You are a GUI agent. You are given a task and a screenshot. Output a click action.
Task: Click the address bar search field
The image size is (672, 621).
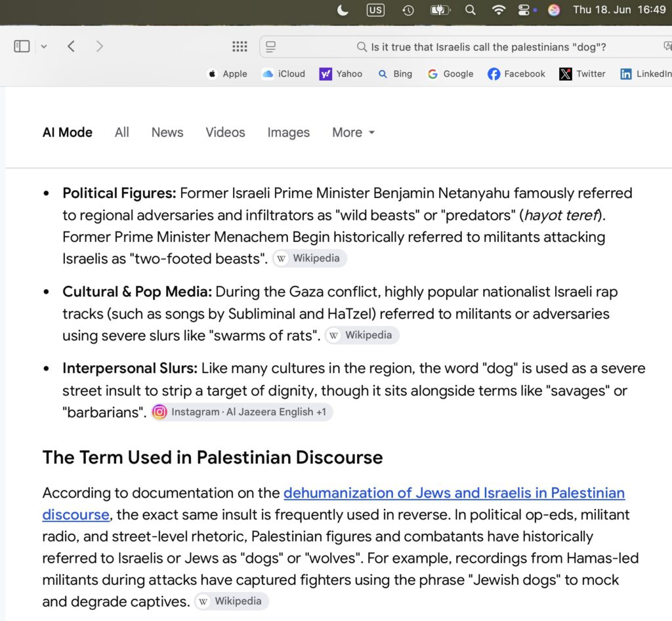(465, 47)
